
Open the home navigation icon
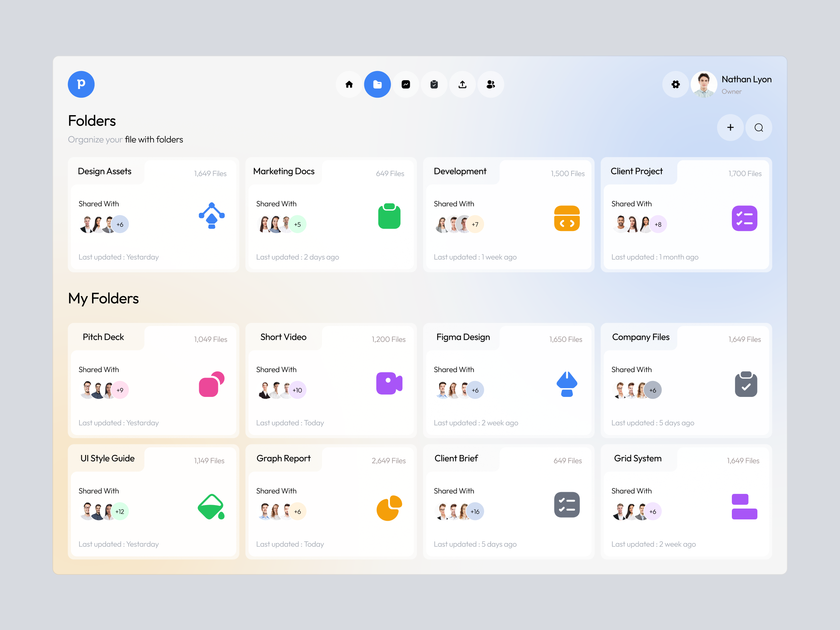[349, 84]
